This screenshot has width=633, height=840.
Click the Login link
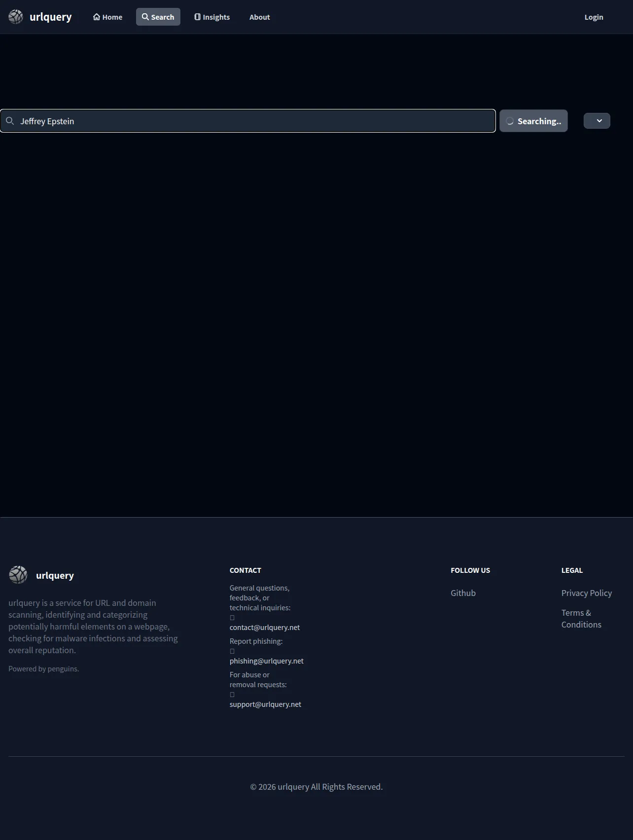click(x=594, y=17)
